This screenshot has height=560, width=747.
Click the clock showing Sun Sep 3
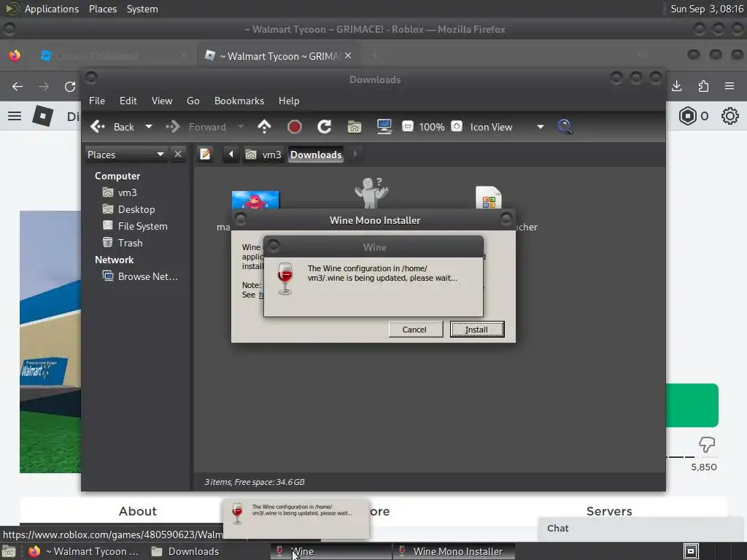coord(706,9)
